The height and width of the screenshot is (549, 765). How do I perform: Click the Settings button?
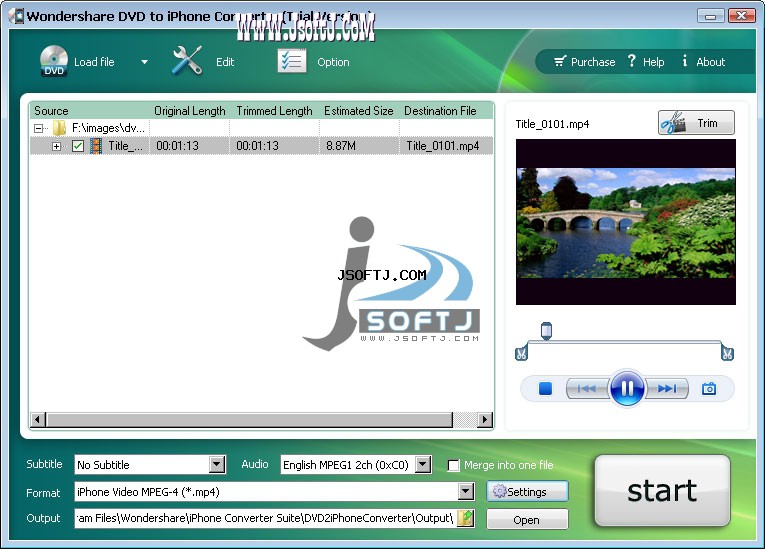tap(527, 491)
